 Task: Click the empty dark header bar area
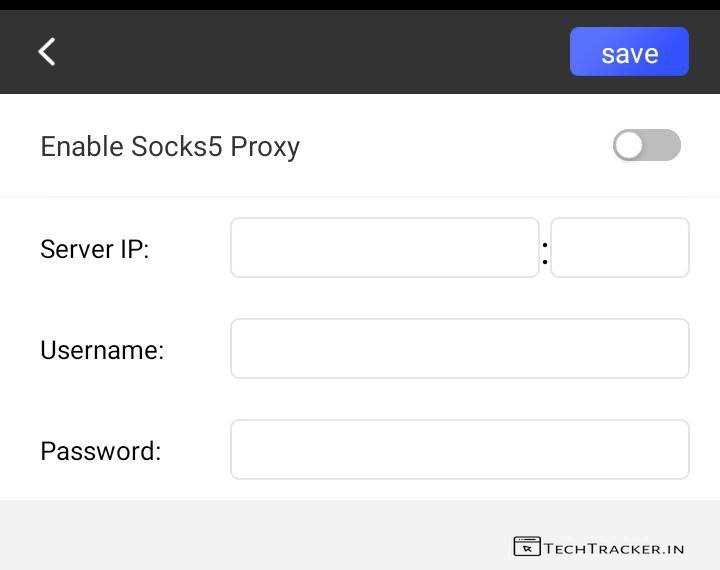pyautogui.click(x=300, y=52)
